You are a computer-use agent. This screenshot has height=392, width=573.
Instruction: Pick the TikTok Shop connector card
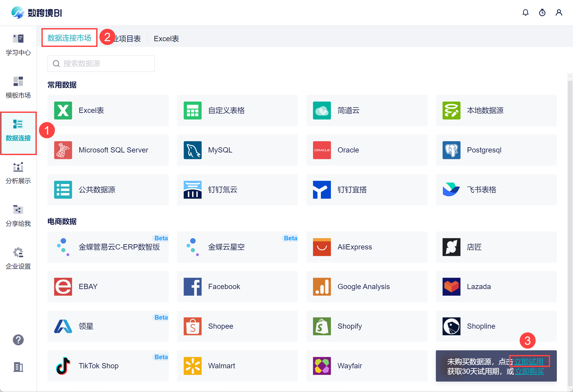[108, 366]
